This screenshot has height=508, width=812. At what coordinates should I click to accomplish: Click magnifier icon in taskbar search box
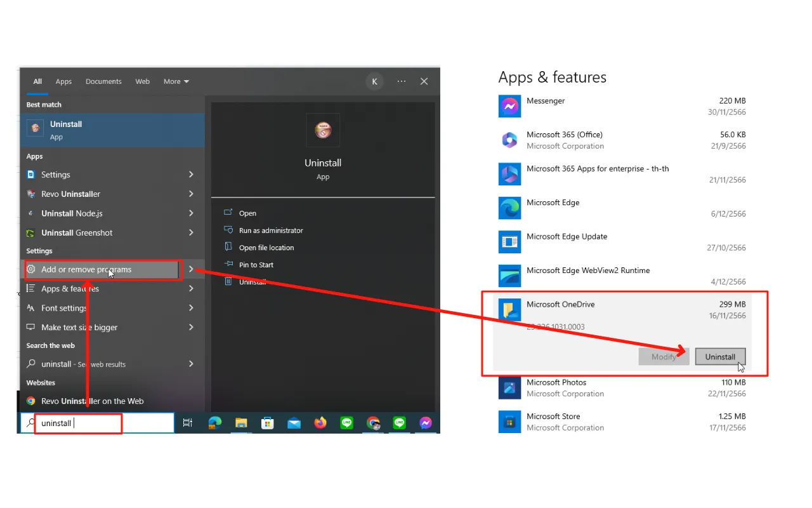tap(30, 423)
